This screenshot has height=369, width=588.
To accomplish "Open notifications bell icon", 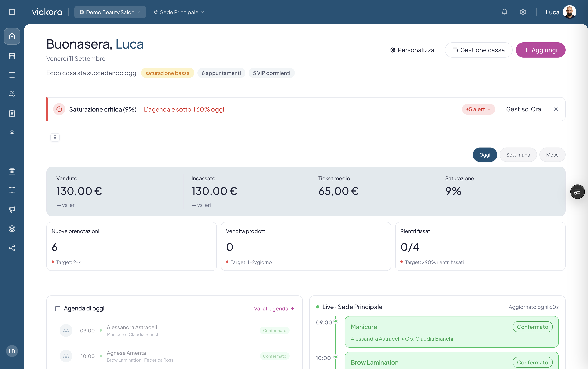I will pyautogui.click(x=504, y=12).
